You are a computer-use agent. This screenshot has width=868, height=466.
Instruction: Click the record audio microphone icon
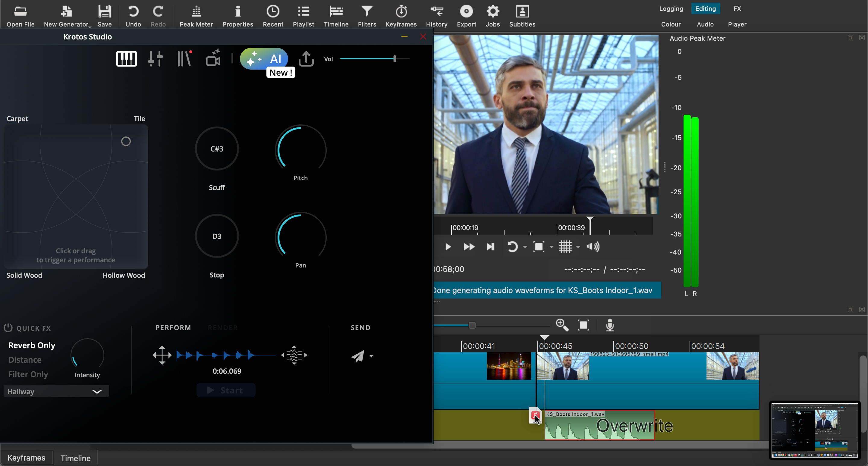click(610, 325)
